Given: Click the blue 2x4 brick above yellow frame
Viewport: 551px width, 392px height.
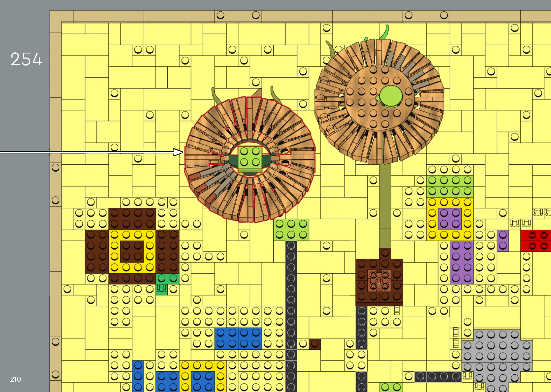Looking at the screenshot, I should tap(238, 338).
